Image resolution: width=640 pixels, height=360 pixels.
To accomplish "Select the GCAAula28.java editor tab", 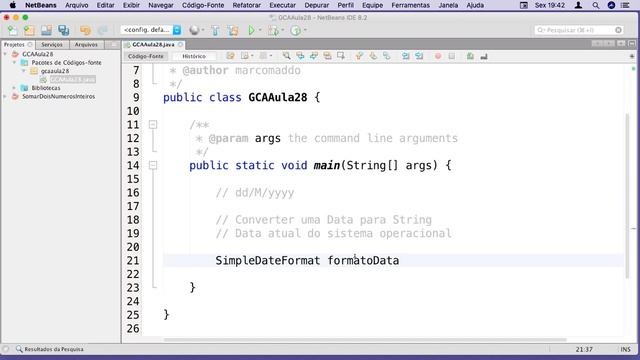I will click(153, 44).
